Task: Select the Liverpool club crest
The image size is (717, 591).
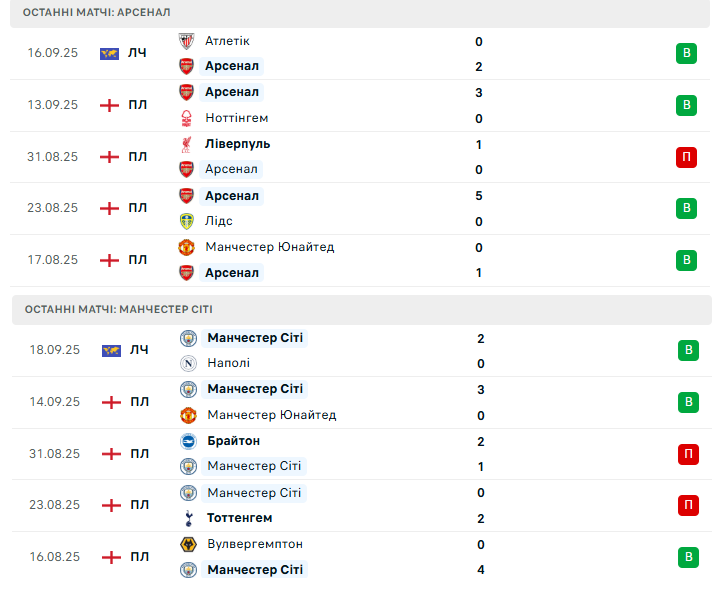Action: [x=186, y=144]
